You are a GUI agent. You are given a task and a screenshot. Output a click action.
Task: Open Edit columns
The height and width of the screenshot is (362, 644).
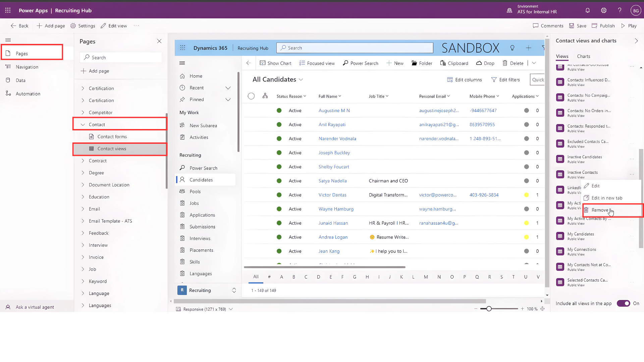tap(465, 80)
